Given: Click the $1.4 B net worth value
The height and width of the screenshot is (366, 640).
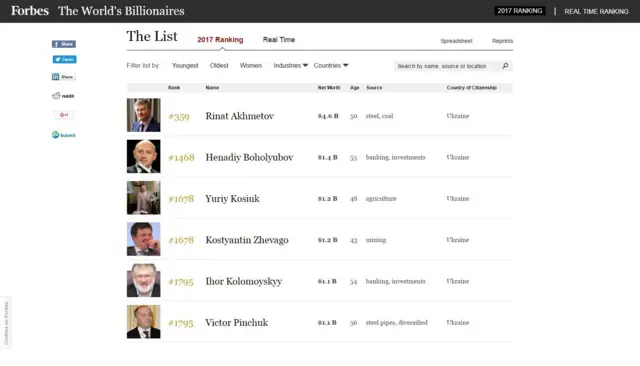Looking at the screenshot, I should point(328,157).
